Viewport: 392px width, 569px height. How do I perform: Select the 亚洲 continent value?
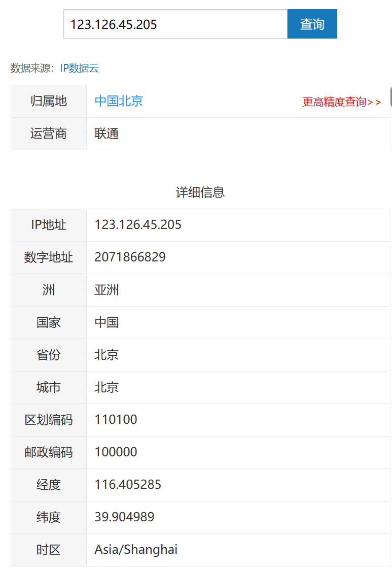(x=106, y=290)
